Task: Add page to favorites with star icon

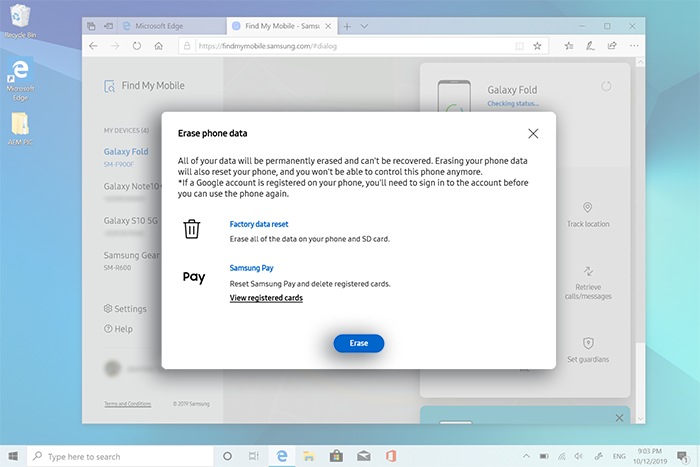Action: 537,46
